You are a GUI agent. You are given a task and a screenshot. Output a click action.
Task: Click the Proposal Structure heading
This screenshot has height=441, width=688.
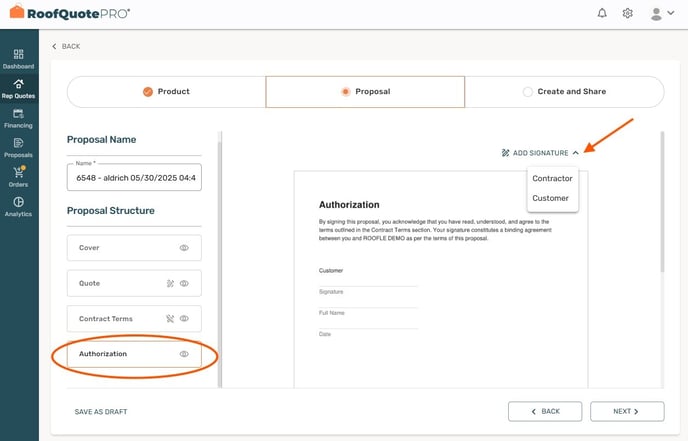(x=111, y=211)
